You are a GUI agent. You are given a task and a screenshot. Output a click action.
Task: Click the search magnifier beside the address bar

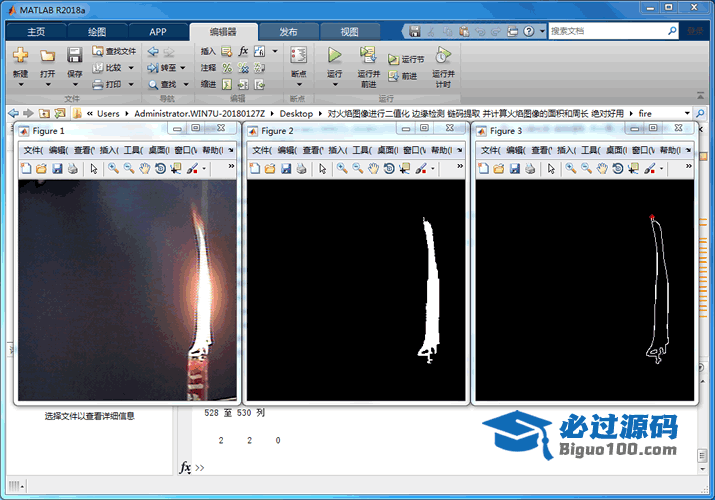point(700,113)
